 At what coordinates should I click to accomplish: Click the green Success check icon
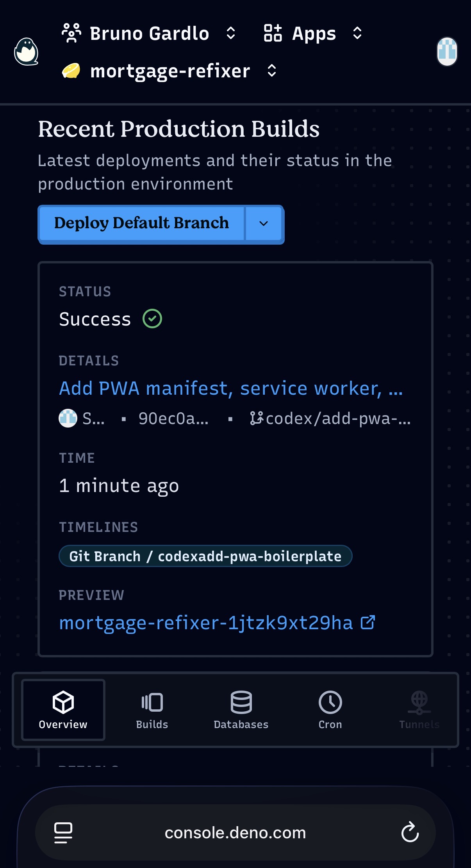coord(152,319)
